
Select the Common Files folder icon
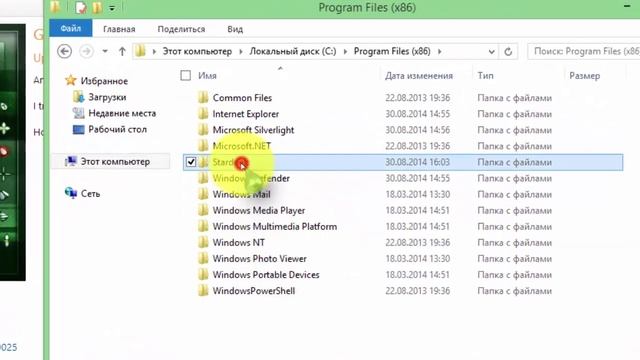pos(203,98)
